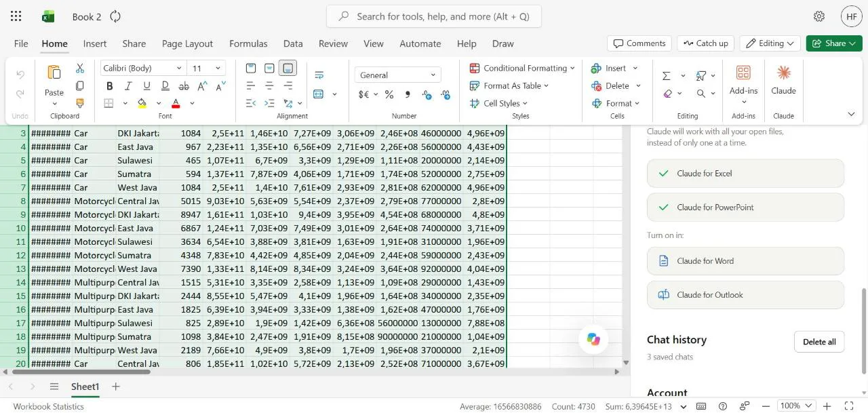
Task: Toggle Align Left for selected cells
Action: coord(251,85)
